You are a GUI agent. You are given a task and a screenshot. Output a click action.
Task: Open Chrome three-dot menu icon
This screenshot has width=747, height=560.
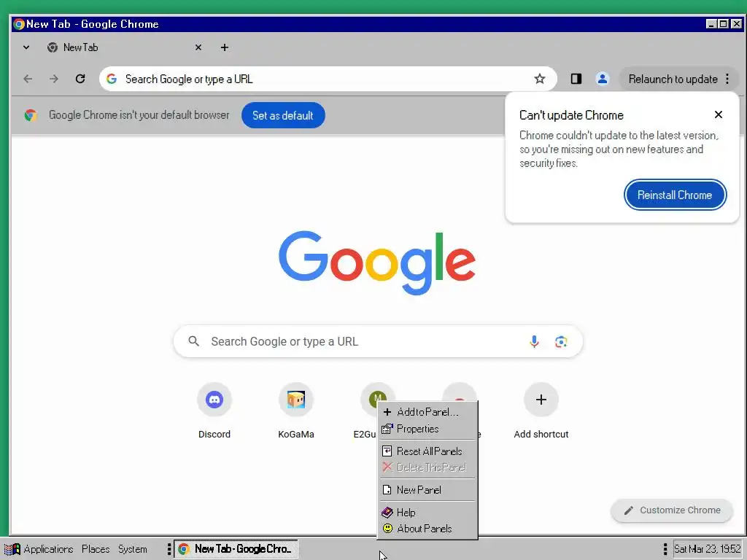[x=727, y=79]
